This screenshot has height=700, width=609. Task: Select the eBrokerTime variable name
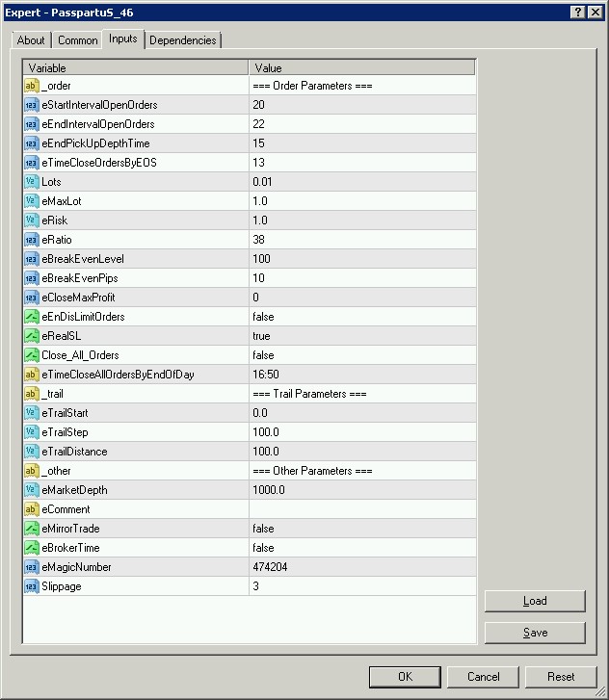pyautogui.click(x=70, y=547)
